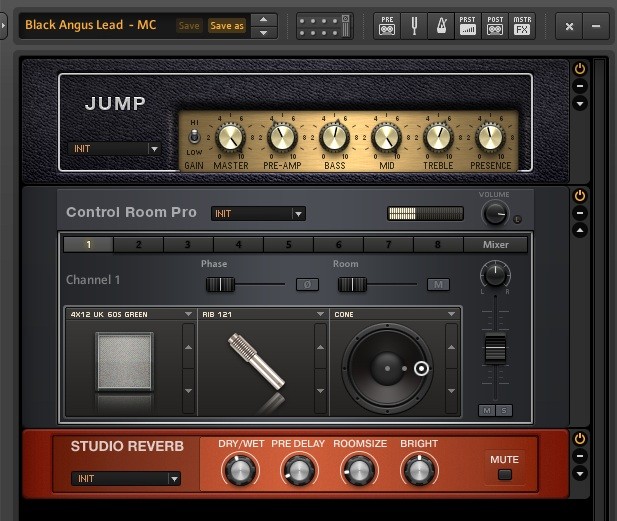Click the cabinet thumbnail image
Viewport: 617px width, 521px height.
(x=125, y=362)
